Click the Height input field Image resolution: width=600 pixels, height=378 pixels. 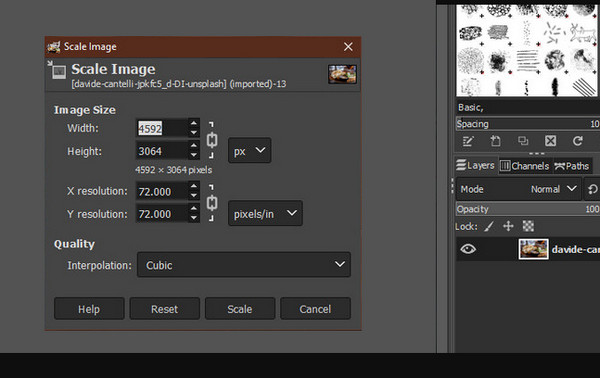162,151
